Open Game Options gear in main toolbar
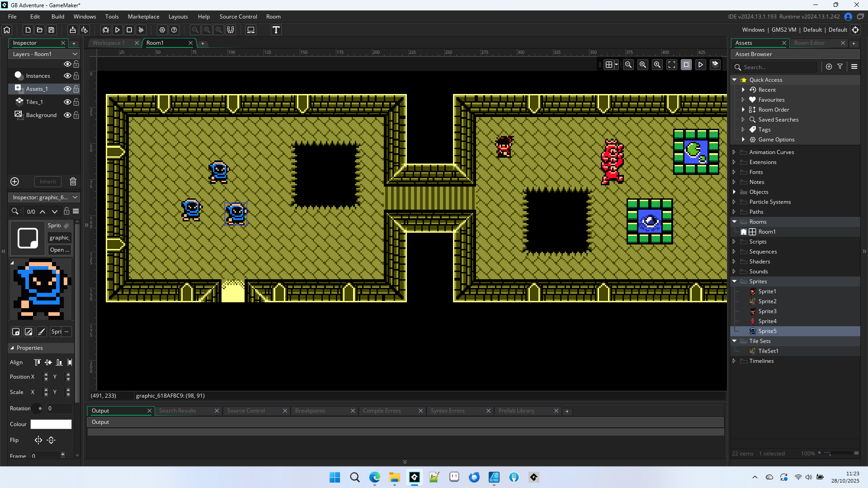 [162, 30]
